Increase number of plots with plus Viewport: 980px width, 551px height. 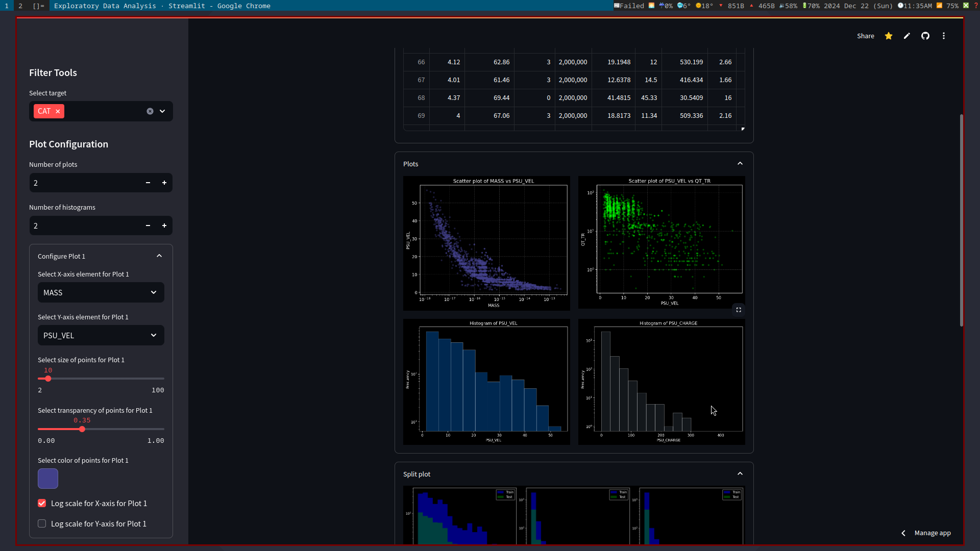(x=164, y=183)
